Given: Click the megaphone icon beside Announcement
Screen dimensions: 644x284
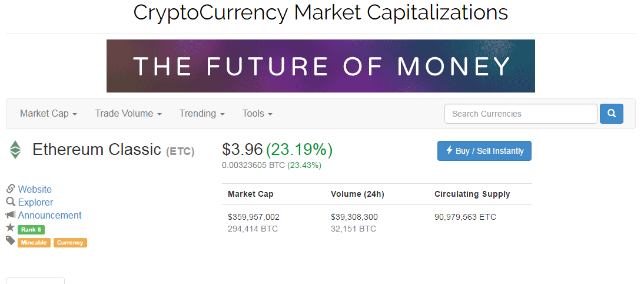Looking at the screenshot, I should [11, 215].
